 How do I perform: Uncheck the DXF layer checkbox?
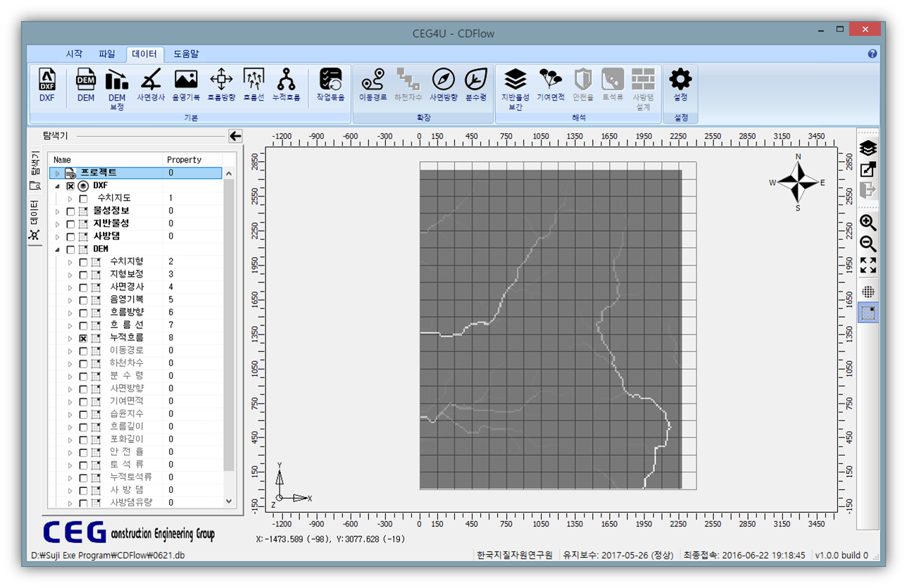(70, 186)
